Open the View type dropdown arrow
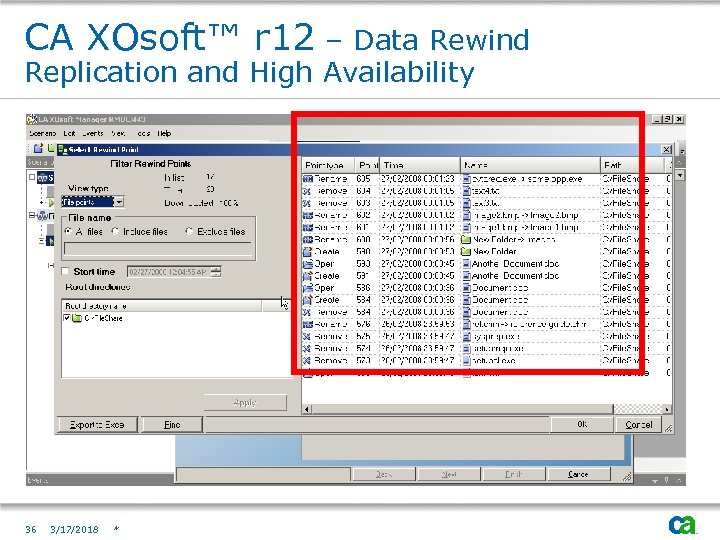The width and height of the screenshot is (720, 540). (119, 202)
